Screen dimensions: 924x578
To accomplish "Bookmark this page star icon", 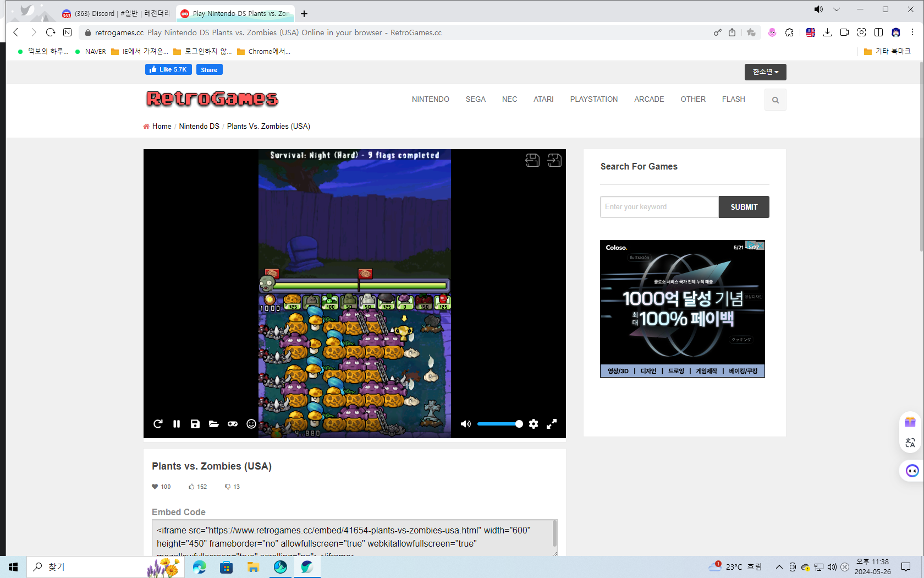I will coord(751,32).
